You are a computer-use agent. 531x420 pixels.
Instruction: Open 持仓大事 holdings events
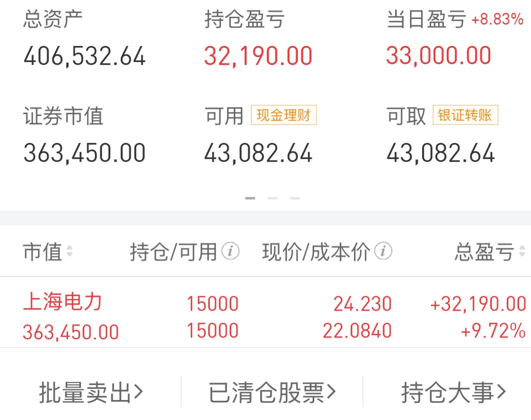click(x=454, y=392)
